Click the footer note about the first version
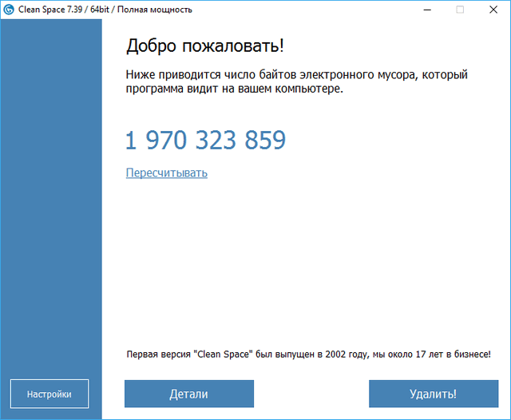This screenshot has width=511, height=420. pyautogui.click(x=308, y=353)
